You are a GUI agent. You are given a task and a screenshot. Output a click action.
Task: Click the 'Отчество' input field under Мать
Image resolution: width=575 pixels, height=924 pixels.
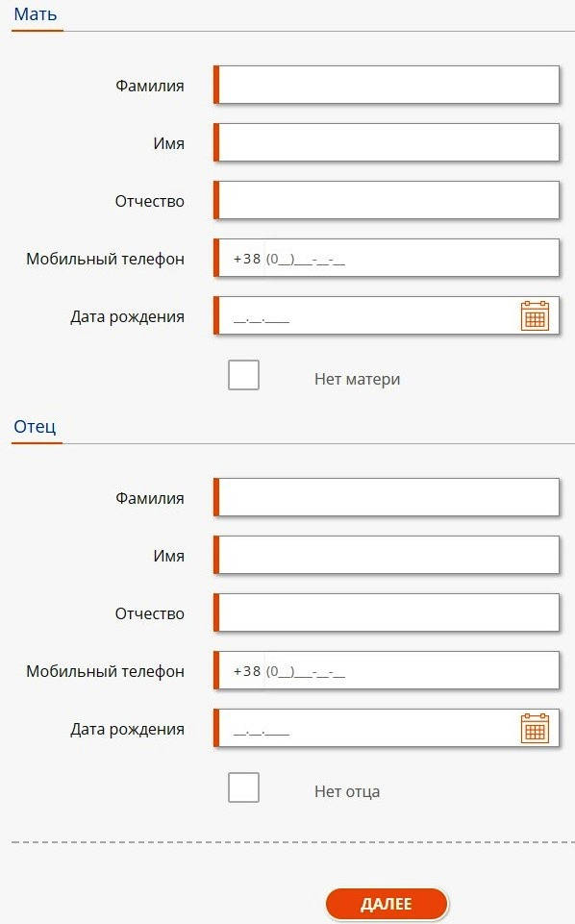tap(385, 200)
